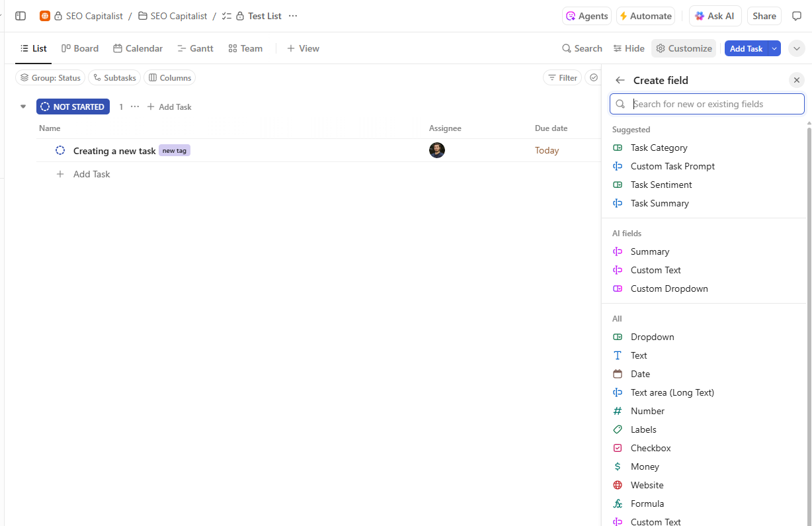Select the Money field type

[x=645, y=466]
